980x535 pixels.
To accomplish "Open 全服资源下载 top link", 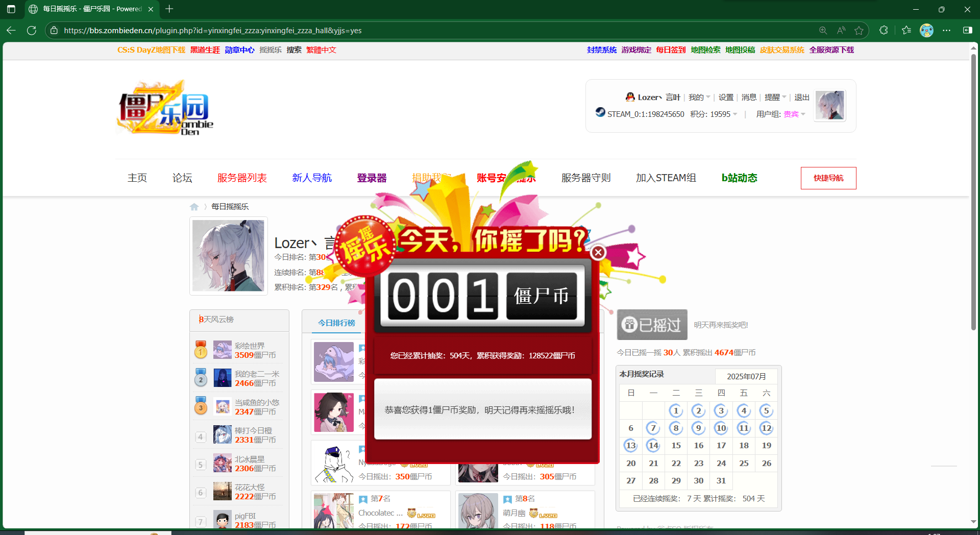I will [x=831, y=50].
